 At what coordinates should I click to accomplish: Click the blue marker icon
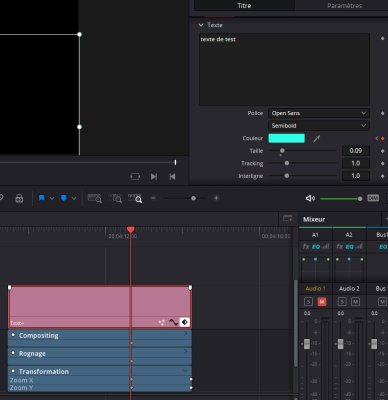pos(63,198)
